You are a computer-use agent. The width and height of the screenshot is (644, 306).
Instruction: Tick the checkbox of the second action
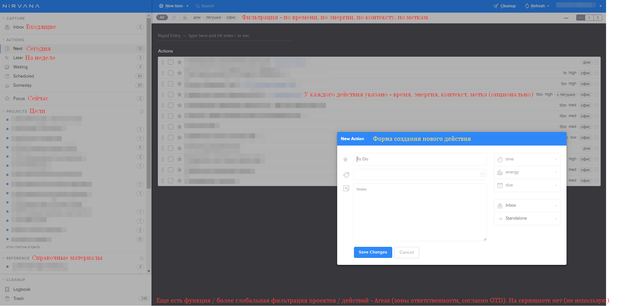click(170, 73)
